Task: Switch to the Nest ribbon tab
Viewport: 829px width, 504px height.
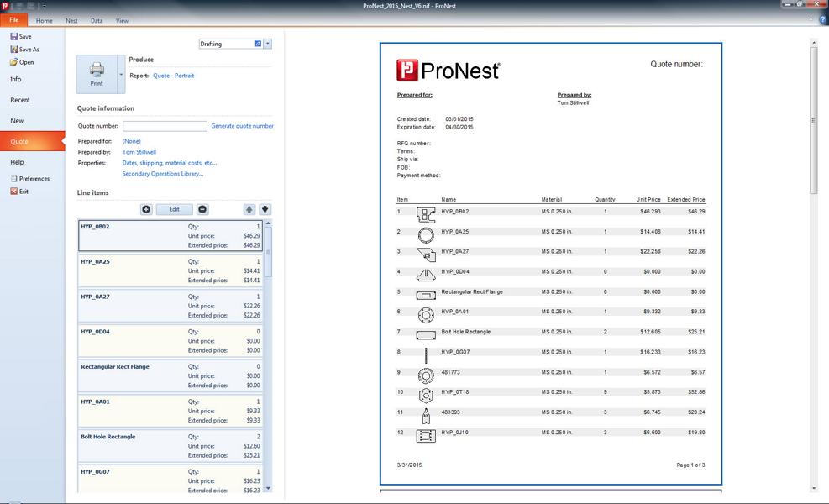Action: coord(71,21)
